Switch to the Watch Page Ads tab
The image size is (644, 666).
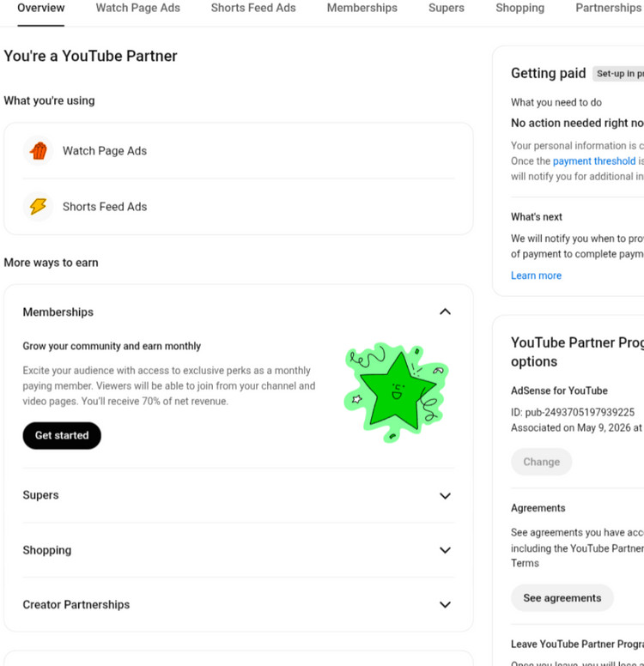point(137,8)
